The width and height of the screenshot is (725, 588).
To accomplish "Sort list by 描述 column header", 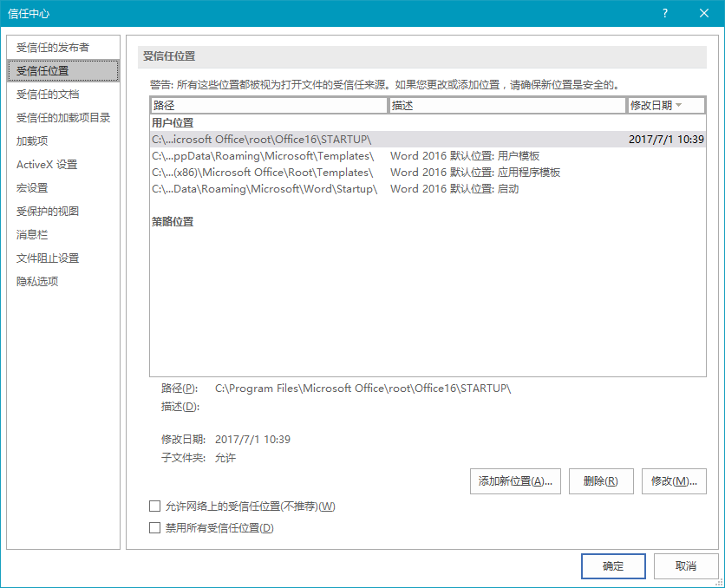I will click(507, 106).
